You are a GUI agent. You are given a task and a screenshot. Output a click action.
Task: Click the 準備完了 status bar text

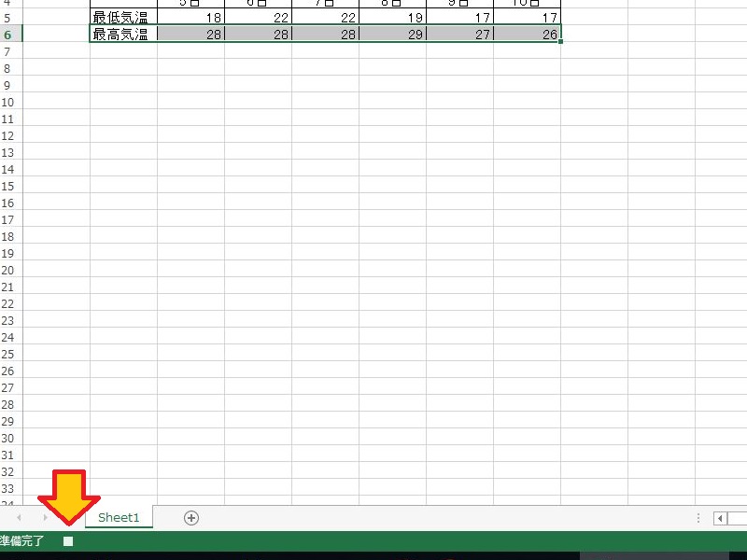(21, 541)
